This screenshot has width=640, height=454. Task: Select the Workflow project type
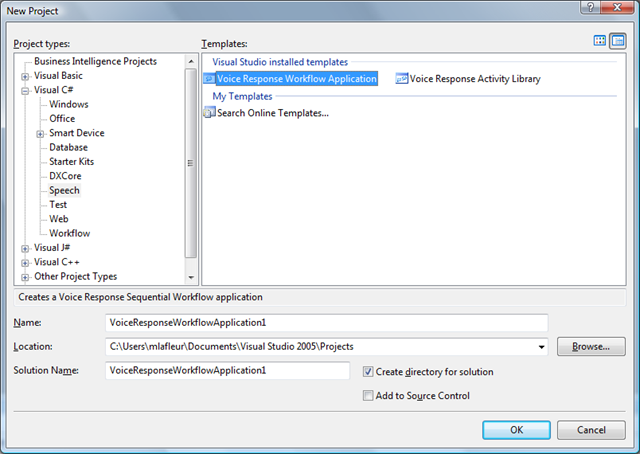pyautogui.click(x=69, y=233)
